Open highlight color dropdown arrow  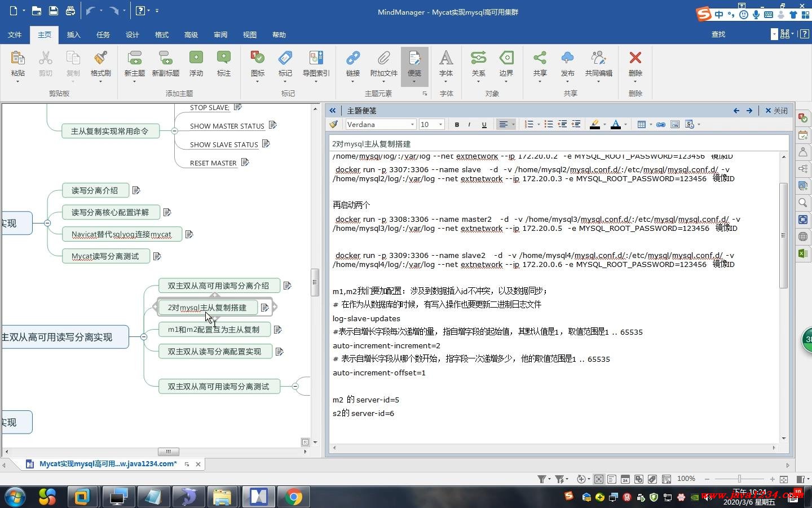[x=604, y=125]
